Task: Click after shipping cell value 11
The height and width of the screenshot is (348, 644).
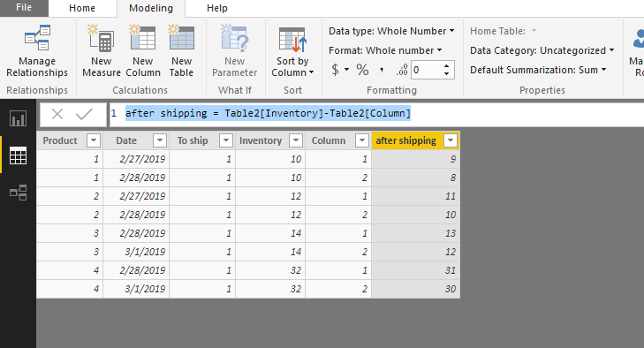Action: [416, 196]
